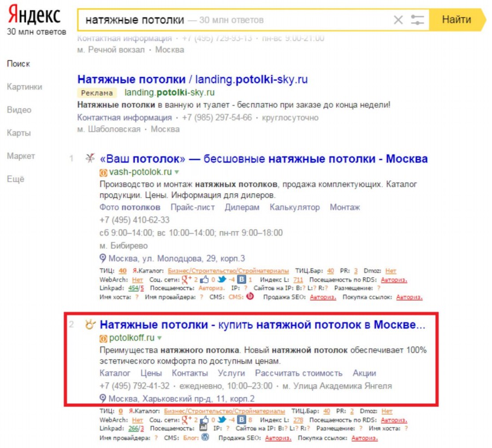Click the yellow Найти search button
492x448 pixels.
pyautogui.click(x=457, y=20)
